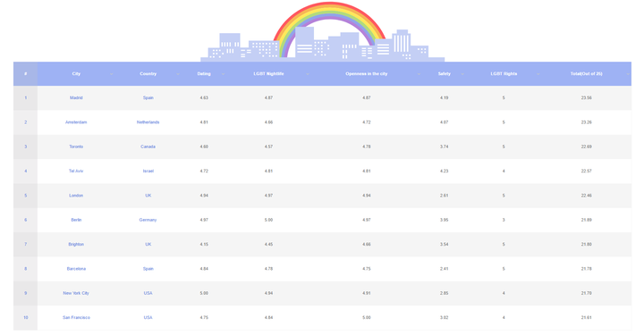
Task: Open the New York City link
Action: [x=76, y=293]
